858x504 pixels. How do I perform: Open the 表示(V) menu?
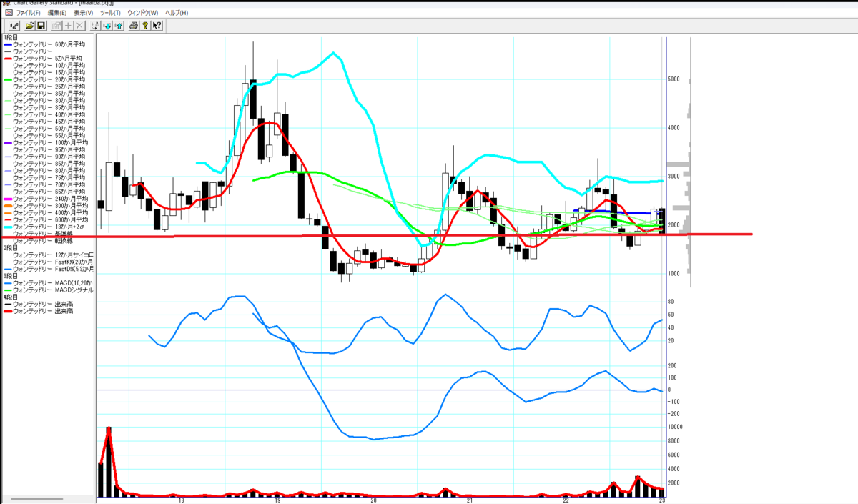(x=84, y=13)
